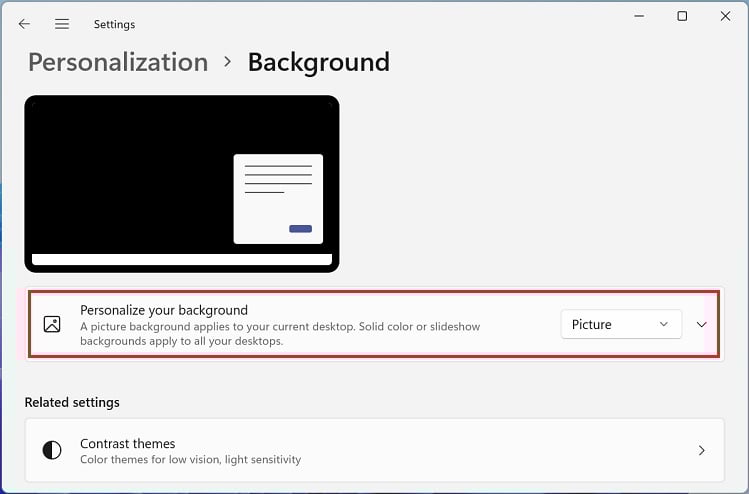Select the Background breadcrumb title
This screenshot has height=494, width=749.
pyautogui.click(x=319, y=62)
